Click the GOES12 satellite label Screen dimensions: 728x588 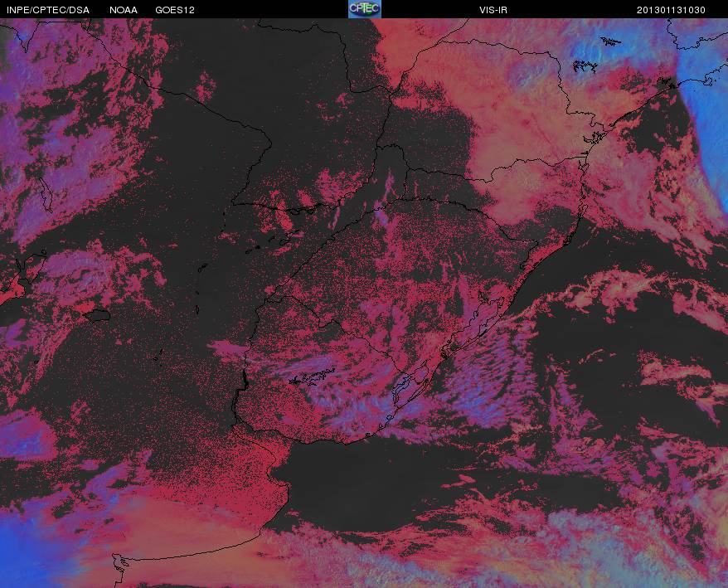pos(175,10)
